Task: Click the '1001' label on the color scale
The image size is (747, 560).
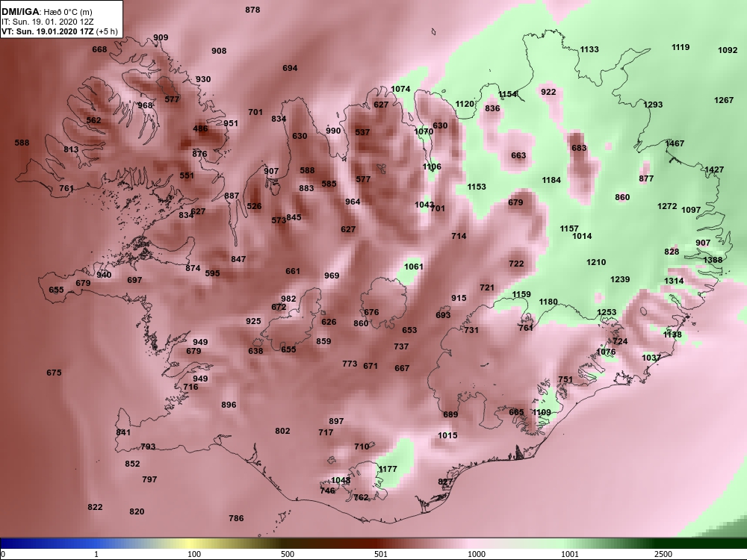Action: (570, 554)
